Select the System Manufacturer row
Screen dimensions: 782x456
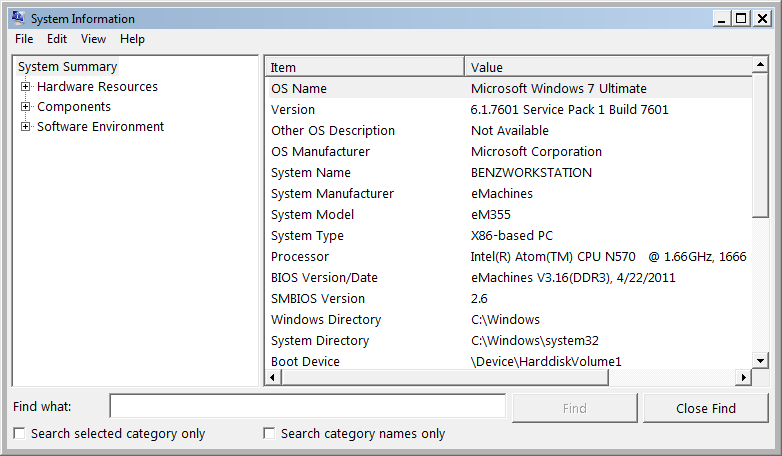click(x=509, y=193)
